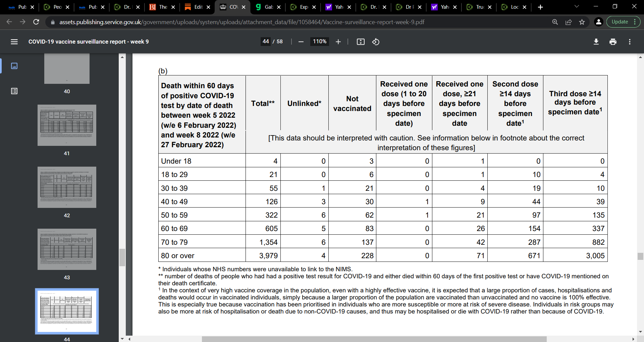Go forward in browser history

pos(22,22)
